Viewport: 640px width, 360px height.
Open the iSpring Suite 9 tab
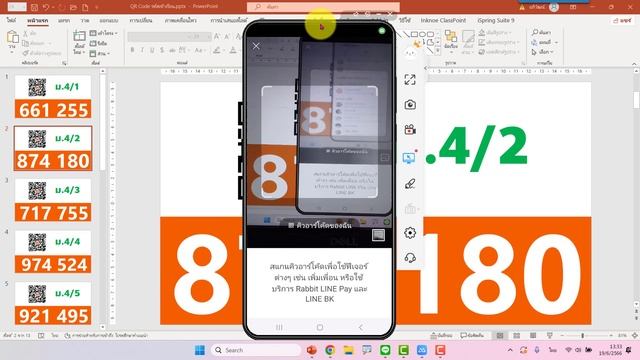pos(496,20)
